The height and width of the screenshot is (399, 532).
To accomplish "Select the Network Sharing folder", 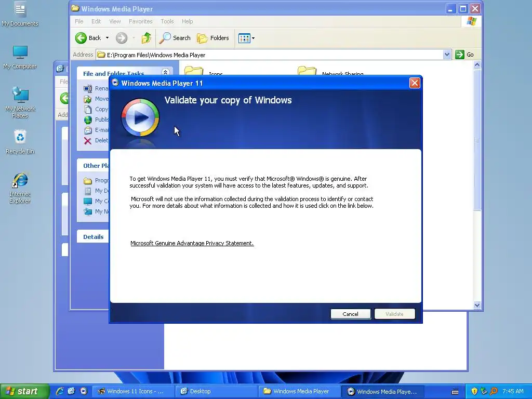I will coord(330,71).
